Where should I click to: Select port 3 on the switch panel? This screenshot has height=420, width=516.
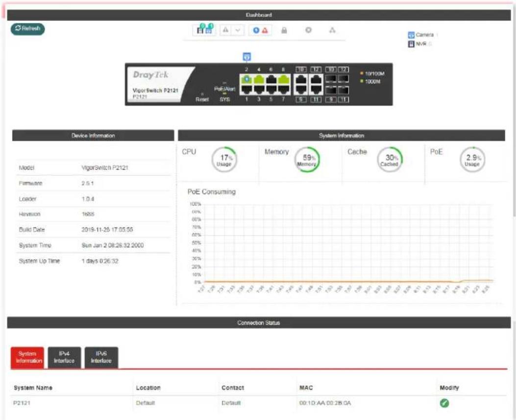click(259, 90)
